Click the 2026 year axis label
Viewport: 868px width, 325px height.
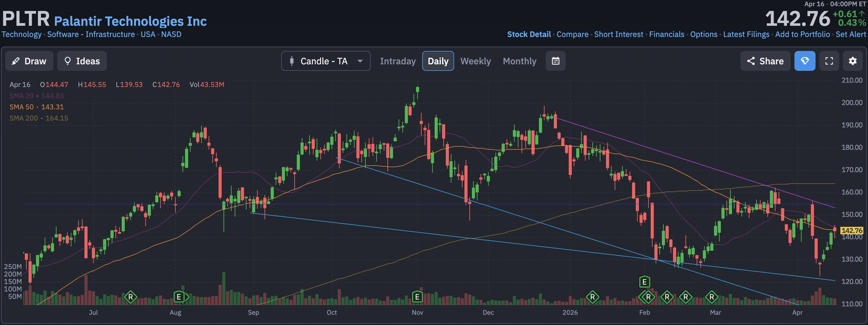[570, 313]
